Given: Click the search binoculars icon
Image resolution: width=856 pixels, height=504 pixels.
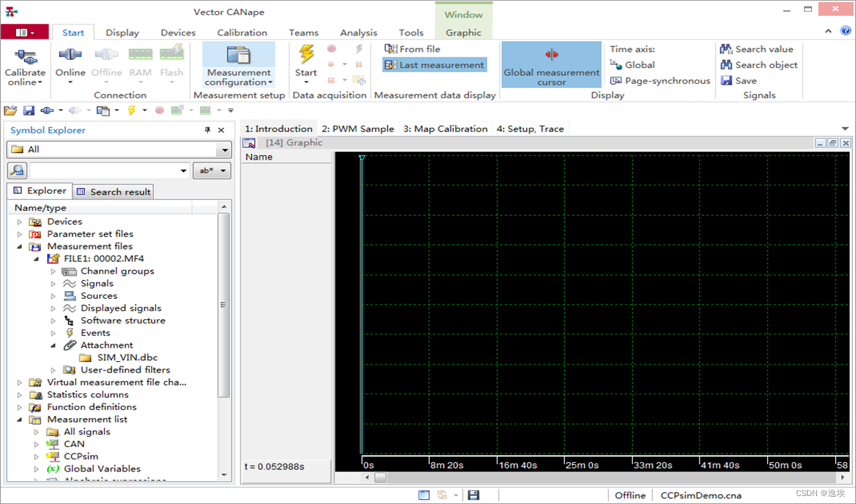Looking at the screenshot, I should pos(17,170).
